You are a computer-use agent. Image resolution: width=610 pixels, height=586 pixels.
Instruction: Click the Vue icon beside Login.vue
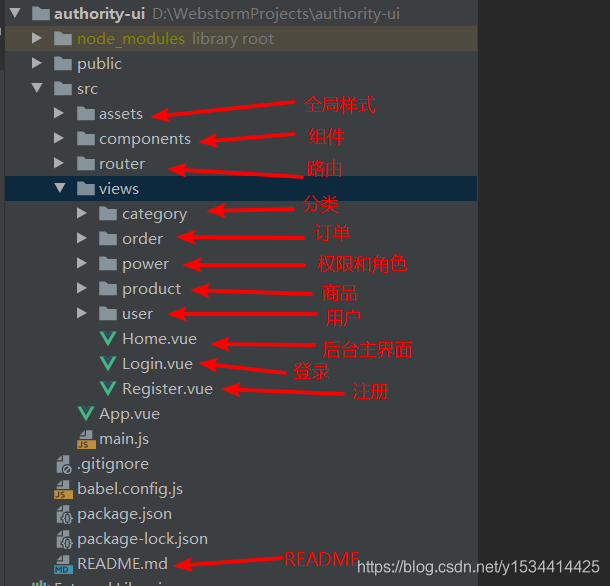(108, 363)
